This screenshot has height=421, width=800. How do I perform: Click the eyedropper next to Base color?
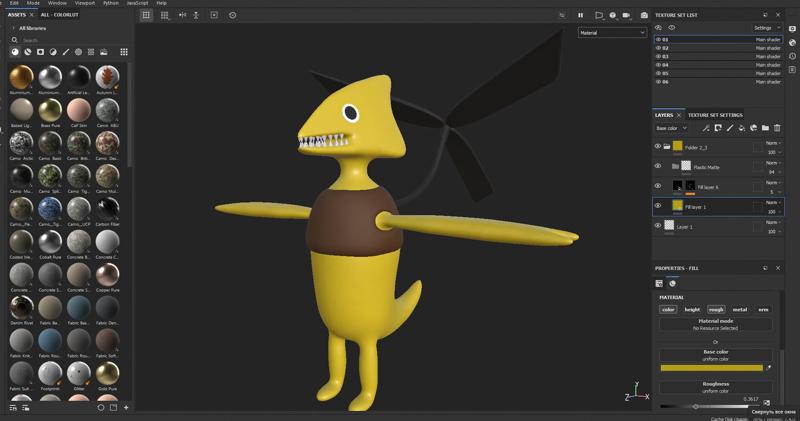pyautogui.click(x=768, y=367)
